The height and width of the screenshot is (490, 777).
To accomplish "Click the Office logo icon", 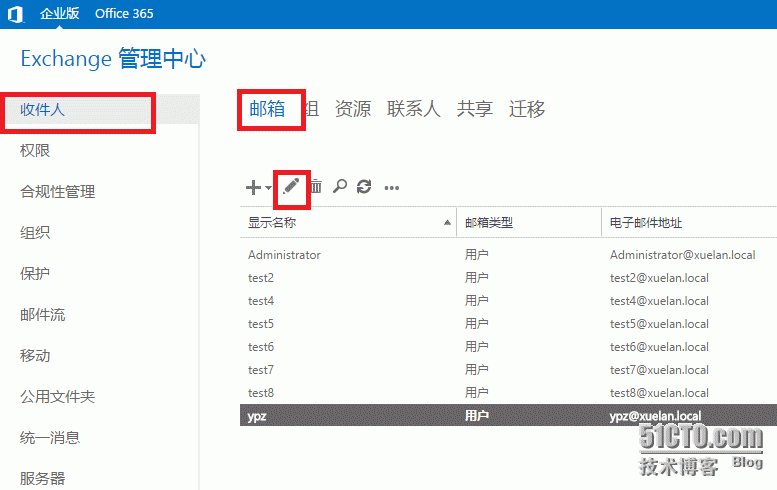I will 16,14.
